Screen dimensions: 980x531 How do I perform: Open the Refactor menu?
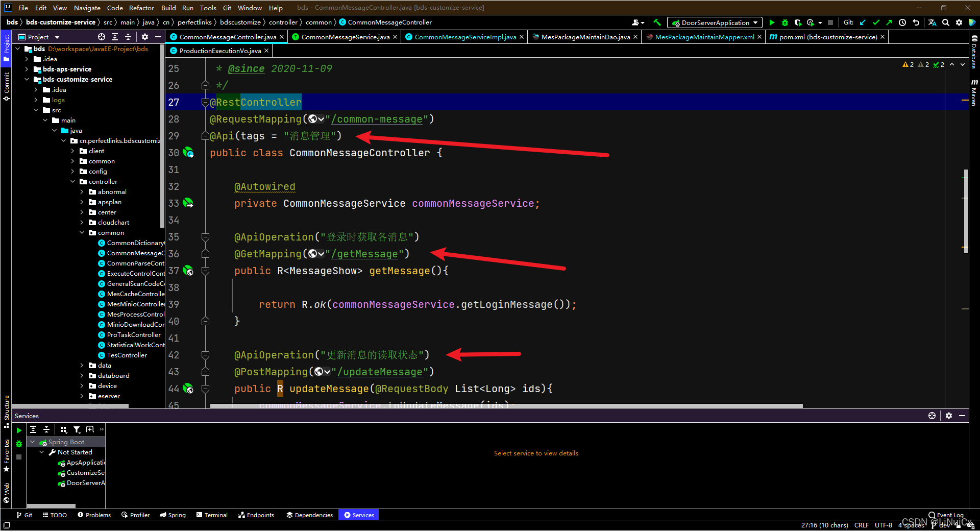pos(141,8)
